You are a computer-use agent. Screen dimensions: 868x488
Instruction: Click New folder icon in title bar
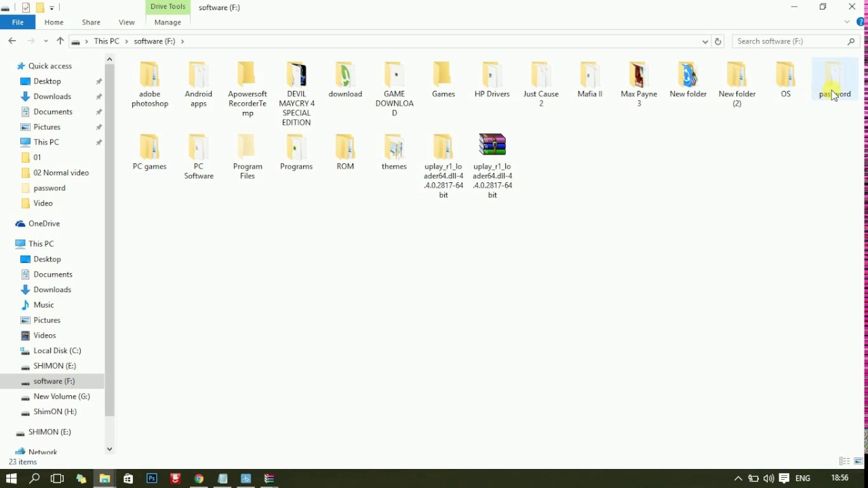click(x=40, y=7)
